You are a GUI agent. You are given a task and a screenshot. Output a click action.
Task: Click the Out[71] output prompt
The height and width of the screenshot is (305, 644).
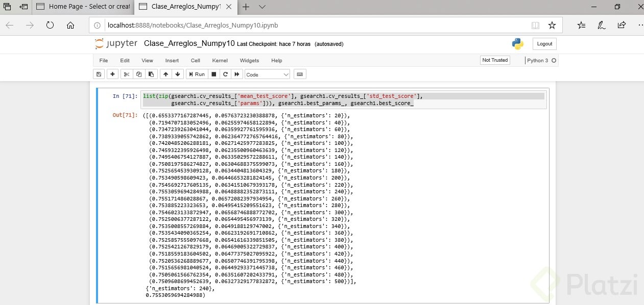point(125,116)
